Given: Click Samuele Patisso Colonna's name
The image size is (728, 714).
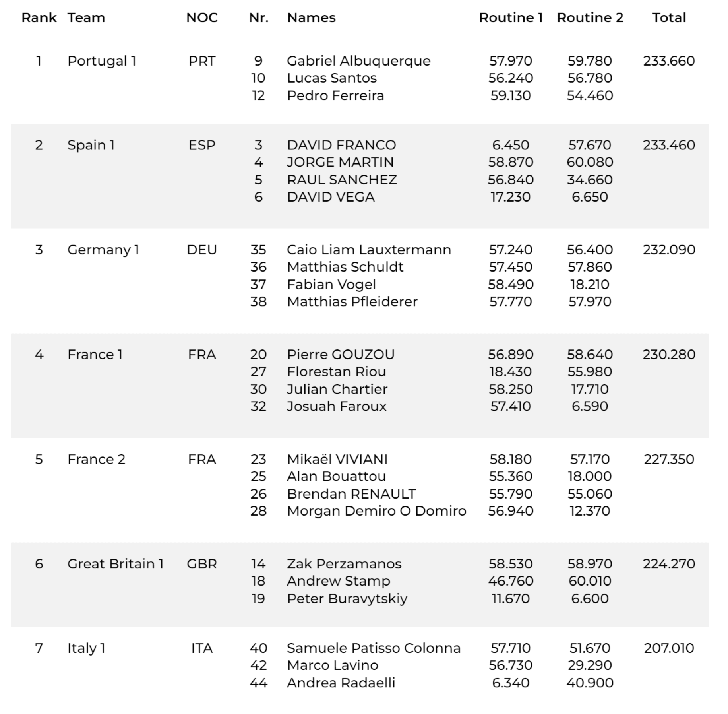Looking at the screenshot, I should click(374, 648).
